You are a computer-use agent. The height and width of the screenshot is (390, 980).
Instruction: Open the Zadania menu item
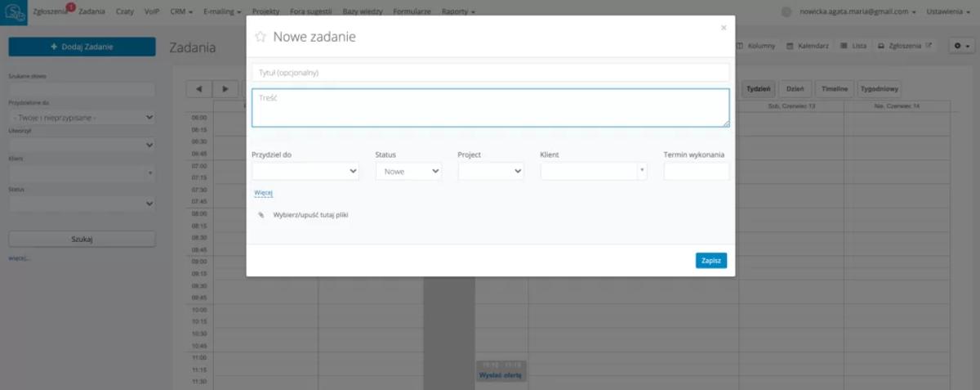click(x=92, y=12)
